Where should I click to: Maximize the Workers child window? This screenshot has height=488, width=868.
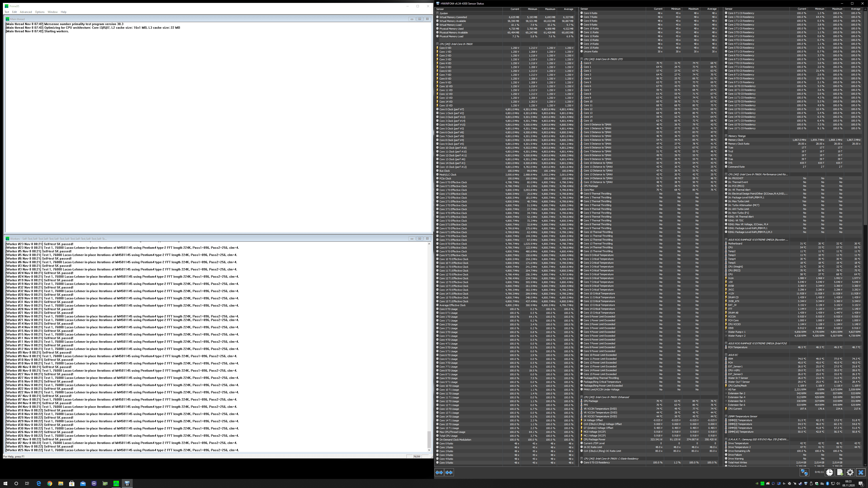420,238
